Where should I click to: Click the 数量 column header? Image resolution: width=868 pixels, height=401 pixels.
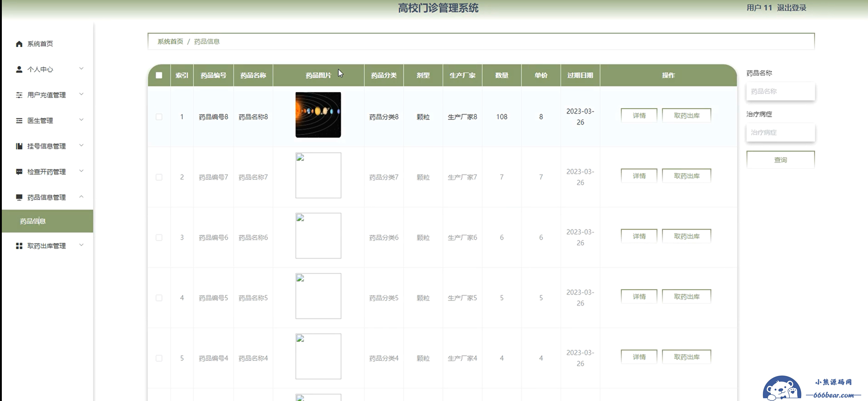(502, 75)
